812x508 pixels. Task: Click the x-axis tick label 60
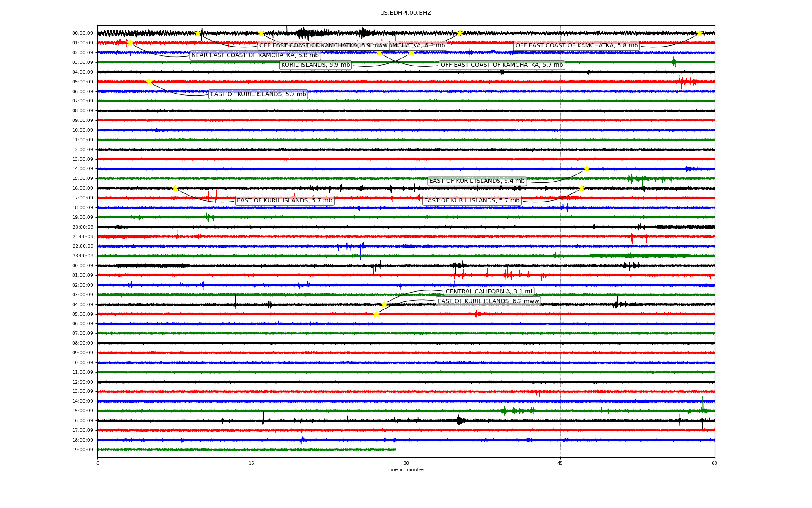(715, 463)
